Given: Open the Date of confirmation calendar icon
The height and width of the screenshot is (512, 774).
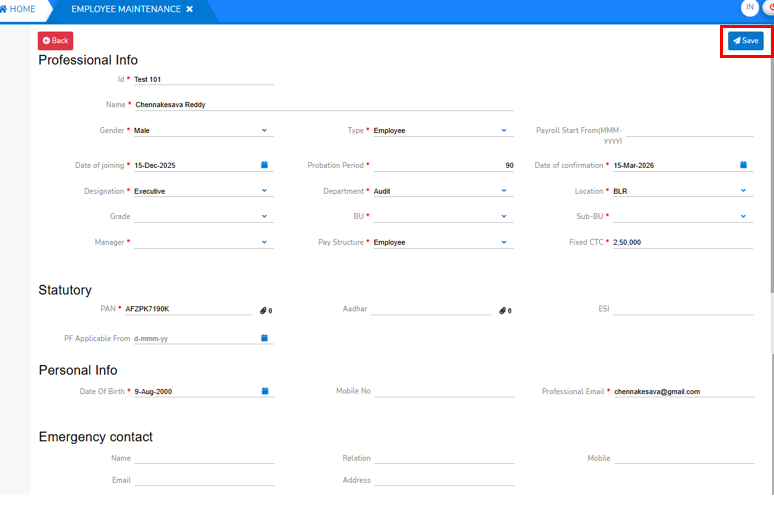Looking at the screenshot, I should point(743,165).
